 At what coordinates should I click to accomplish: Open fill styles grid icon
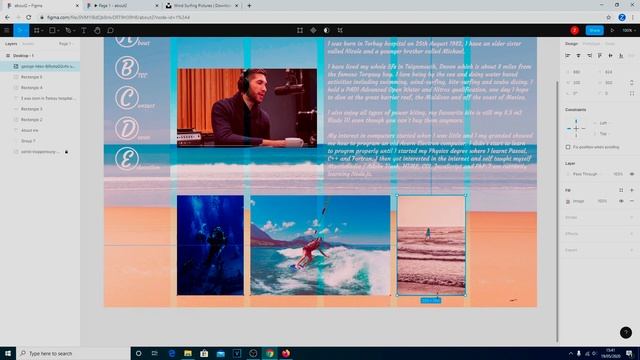[x=621, y=190]
